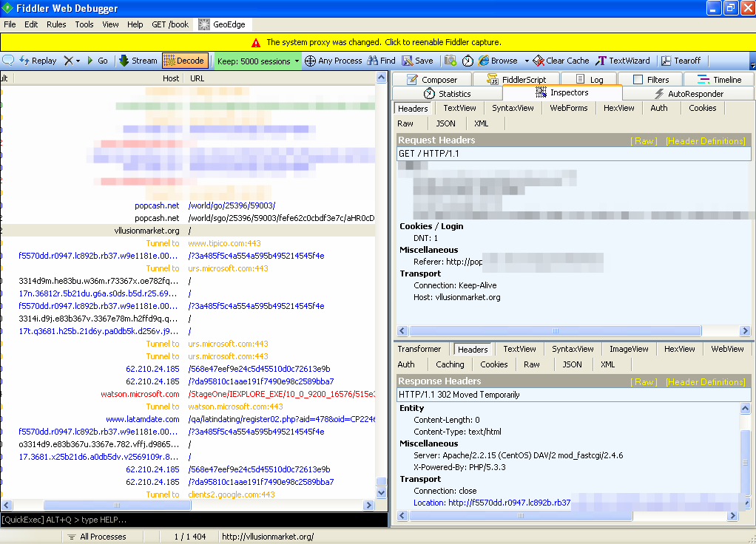Click response headers horizontal scrollbar thumb
The height and width of the screenshot is (544, 756).
pos(521,516)
